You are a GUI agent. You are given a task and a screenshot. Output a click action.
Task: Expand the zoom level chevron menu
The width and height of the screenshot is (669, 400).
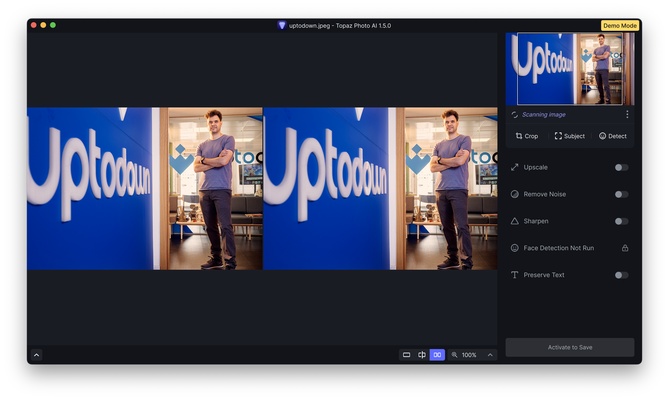pos(490,355)
